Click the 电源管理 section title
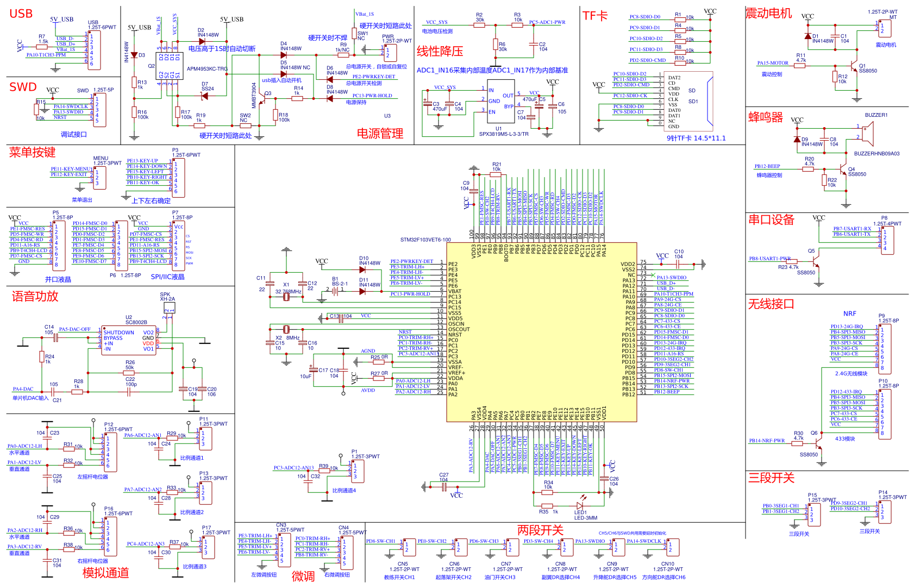 coord(380,134)
